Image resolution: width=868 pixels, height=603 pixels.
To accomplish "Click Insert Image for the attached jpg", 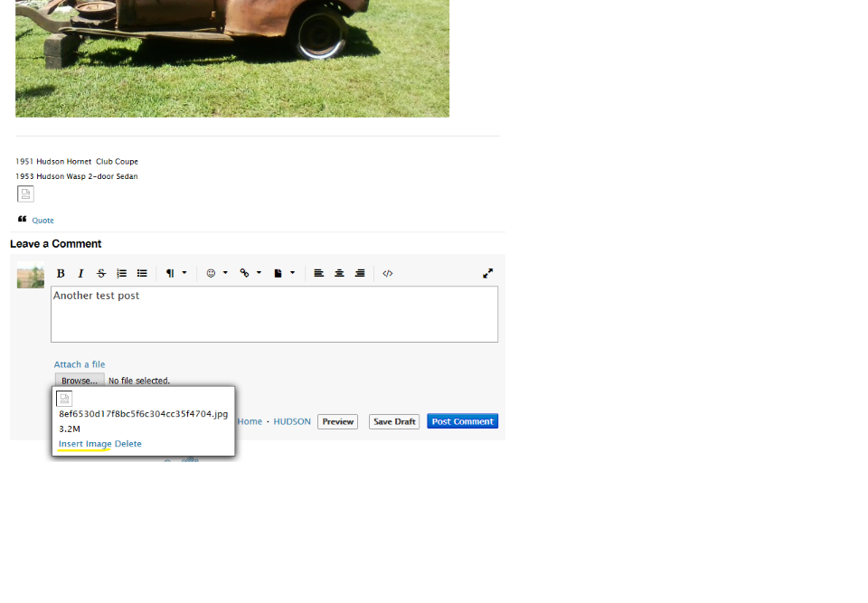I will 85,444.
